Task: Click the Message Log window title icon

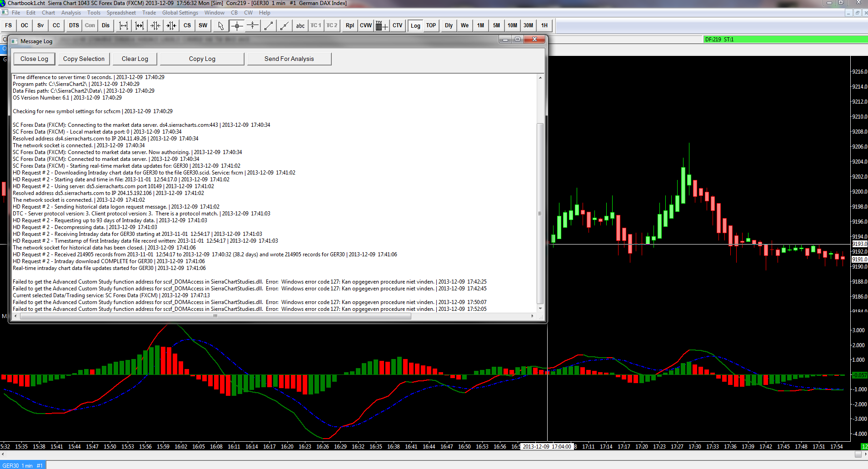Action: tap(15, 41)
